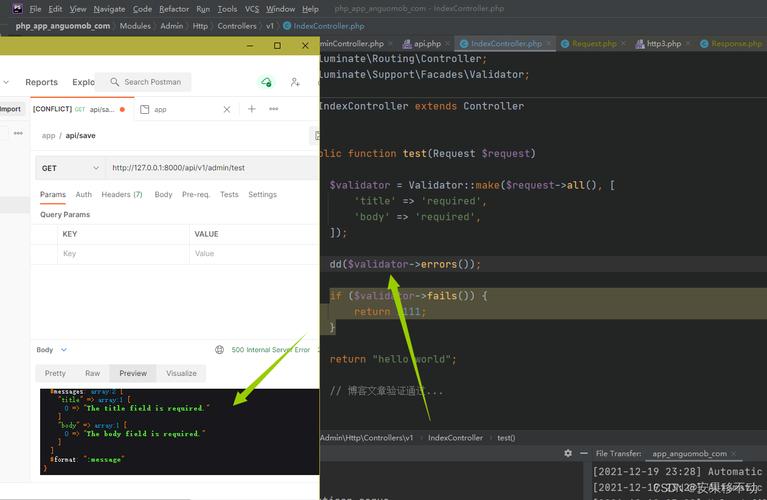Image resolution: width=767 pixels, height=500 pixels.
Task: Select the Raw response view
Action: point(92,373)
